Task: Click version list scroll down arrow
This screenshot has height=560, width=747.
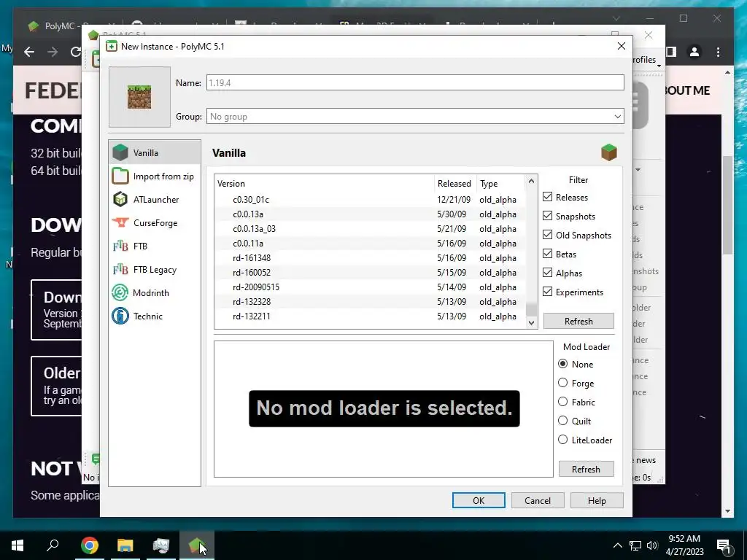Action: tap(531, 322)
